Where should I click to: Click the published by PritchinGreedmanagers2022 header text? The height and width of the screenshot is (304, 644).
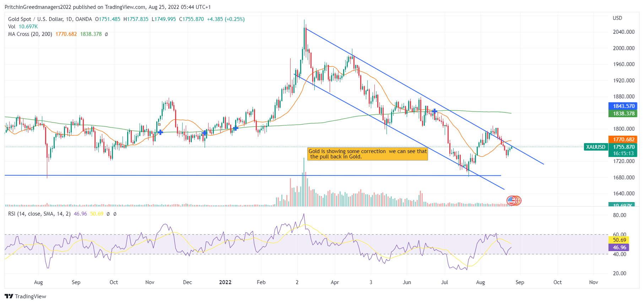coord(108,7)
